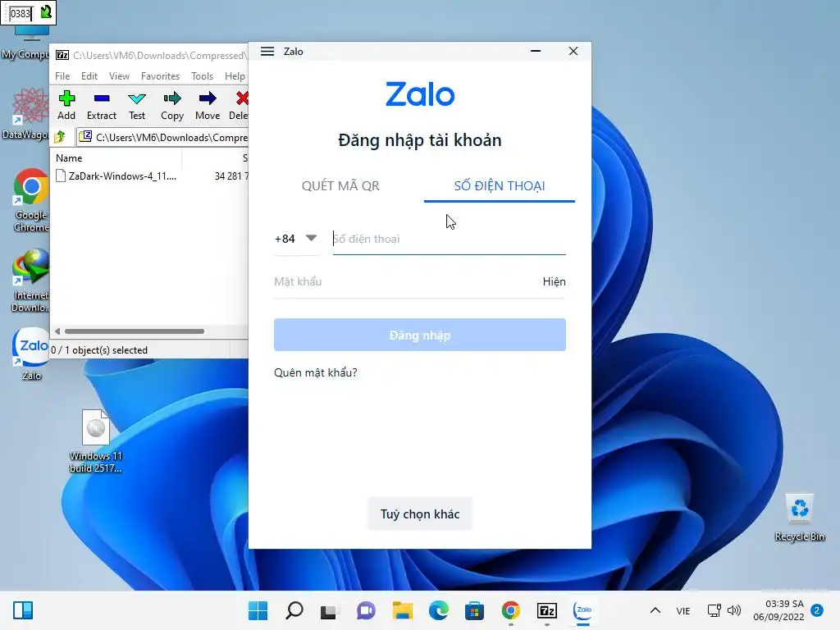Go up one folder level in 7-Zip
Viewport: 840px width, 630px height.
pos(61,137)
